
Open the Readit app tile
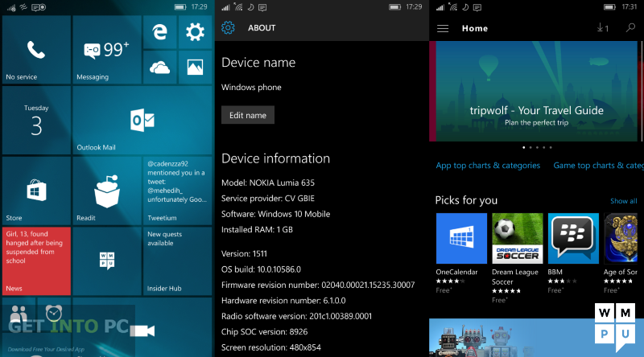[107, 191]
